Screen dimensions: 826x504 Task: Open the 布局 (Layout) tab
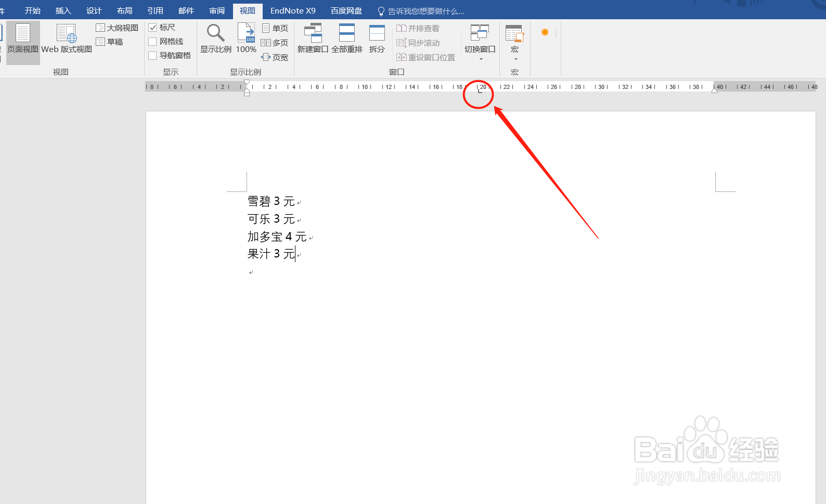(x=125, y=10)
